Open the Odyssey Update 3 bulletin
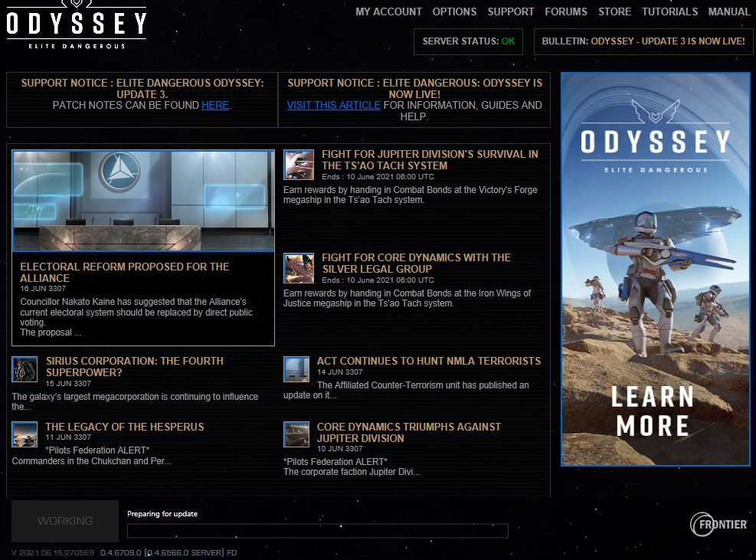 pyautogui.click(x=643, y=41)
